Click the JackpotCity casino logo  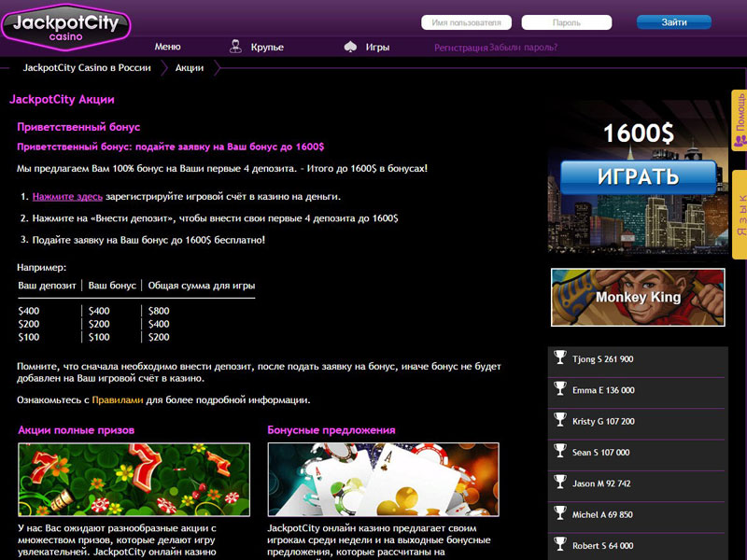tap(65, 27)
